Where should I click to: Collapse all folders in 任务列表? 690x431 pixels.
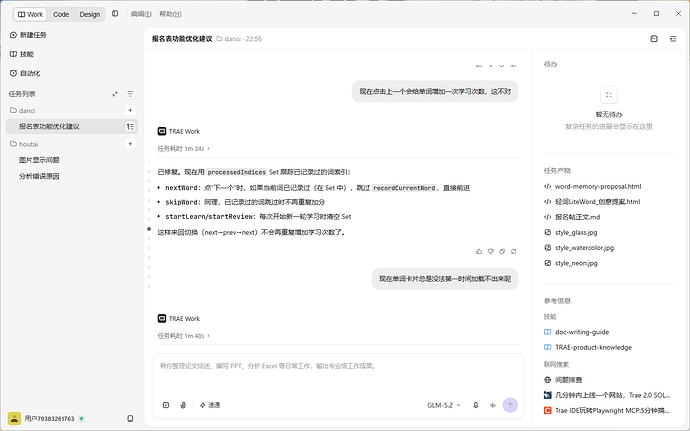(115, 94)
